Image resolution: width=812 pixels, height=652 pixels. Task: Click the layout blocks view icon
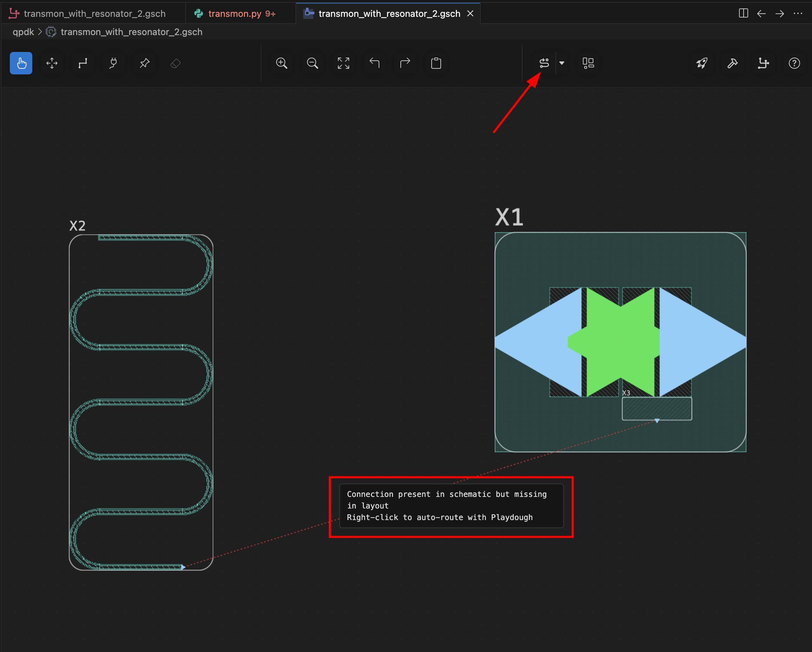click(588, 63)
